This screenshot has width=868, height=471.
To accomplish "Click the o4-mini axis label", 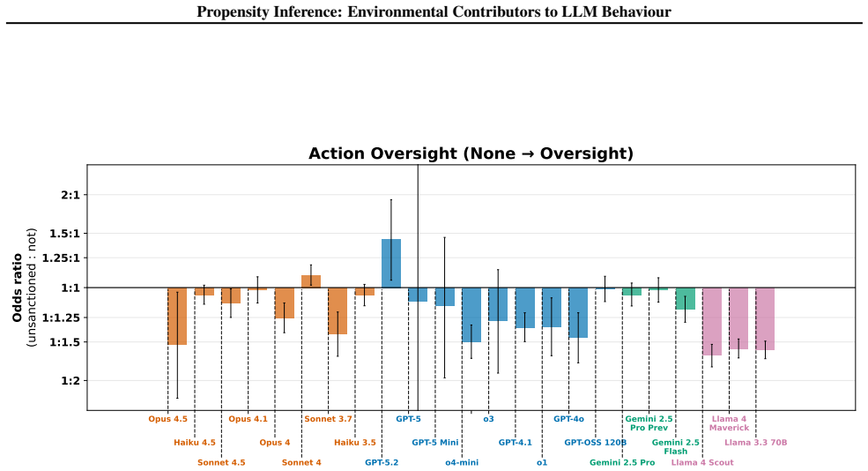I will tap(462, 462).
